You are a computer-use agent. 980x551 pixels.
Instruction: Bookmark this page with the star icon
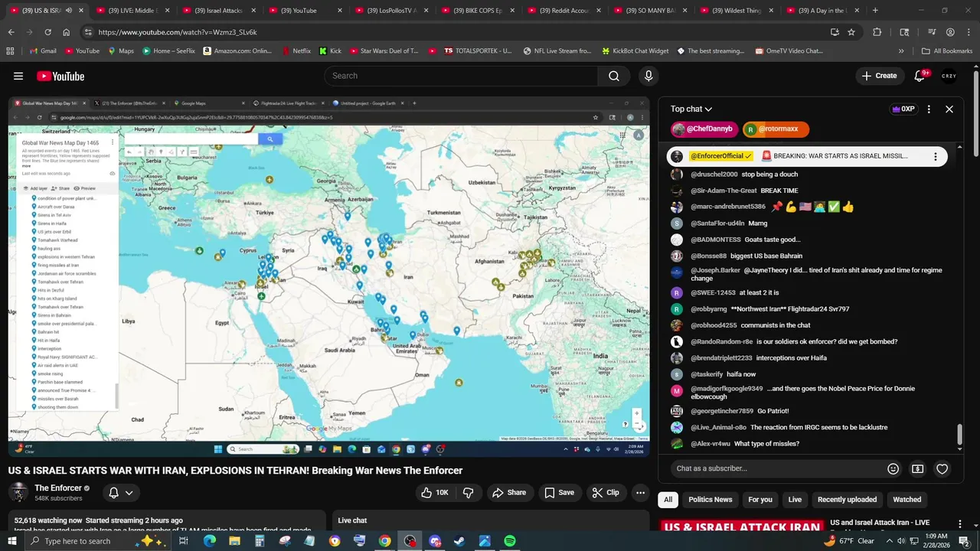[x=851, y=32]
